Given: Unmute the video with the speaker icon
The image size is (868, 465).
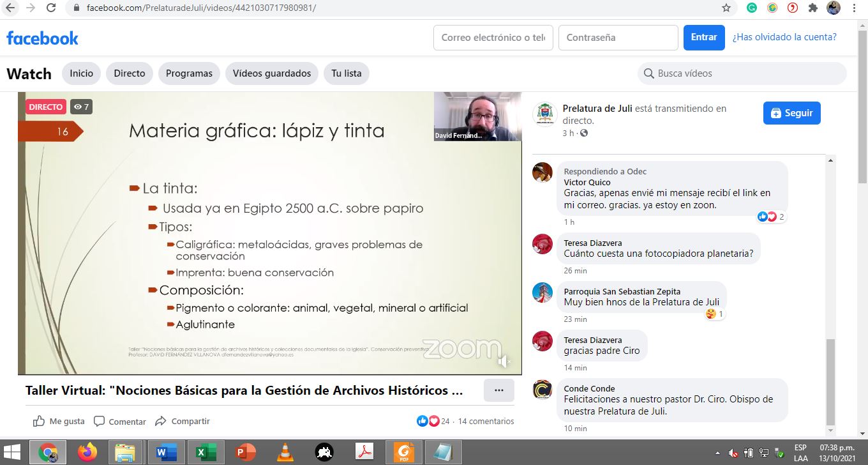Looking at the screenshot, I should 504,362.
